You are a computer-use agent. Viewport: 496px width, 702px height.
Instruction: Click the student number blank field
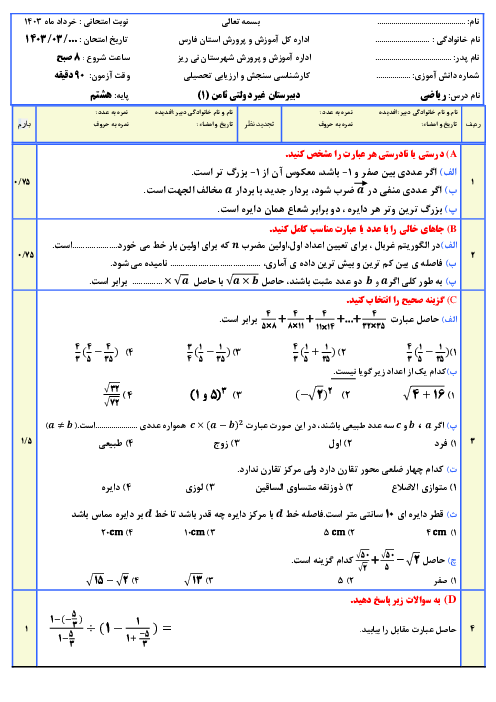pos(393,77)
